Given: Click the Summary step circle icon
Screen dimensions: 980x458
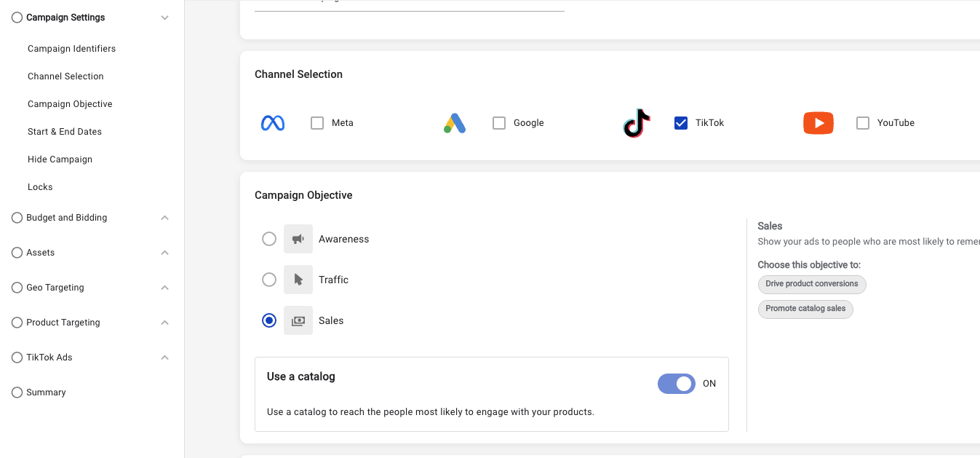Looking at the screenshot, I should (x=17, y=392).
